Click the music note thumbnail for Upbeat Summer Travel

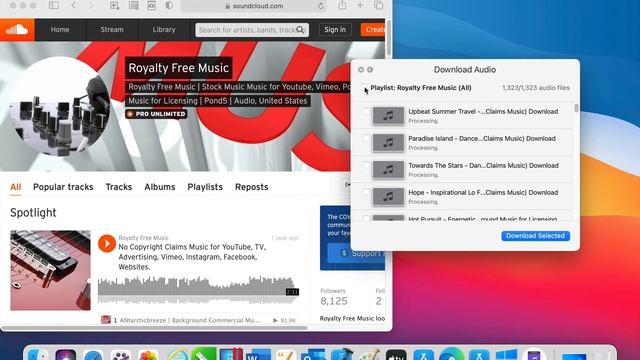388,116
